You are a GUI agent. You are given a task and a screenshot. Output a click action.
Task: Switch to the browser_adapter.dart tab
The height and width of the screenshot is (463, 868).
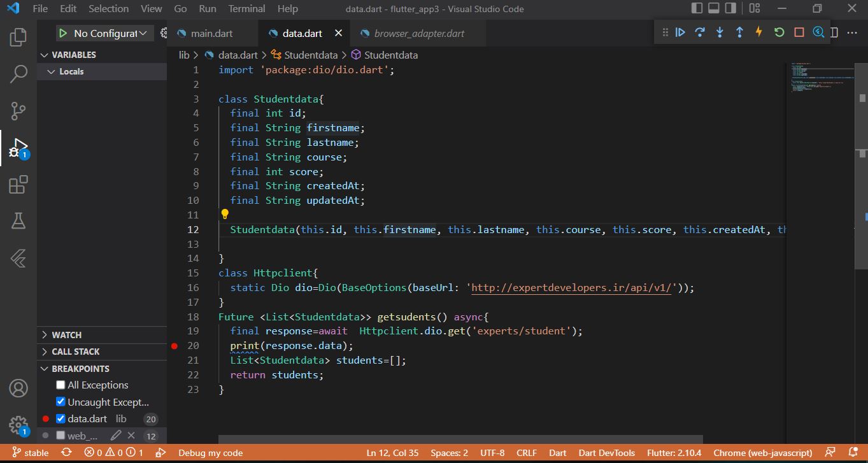(419, 33)
